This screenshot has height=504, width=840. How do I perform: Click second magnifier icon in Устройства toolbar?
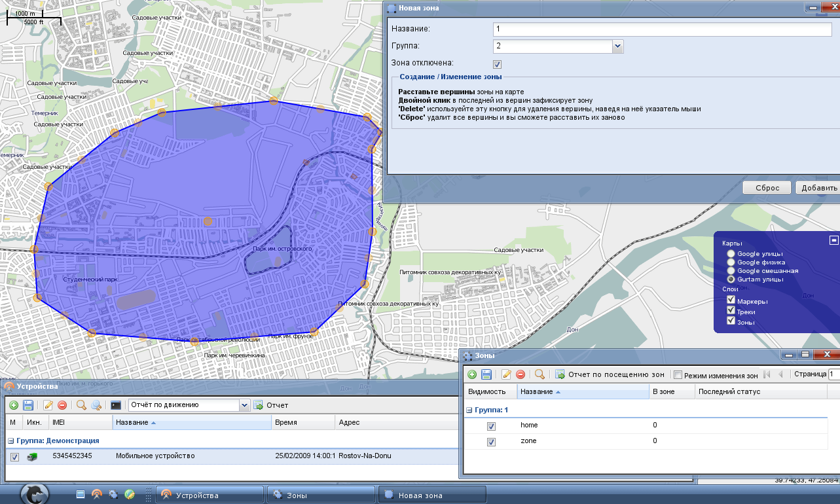coord(96,405)
